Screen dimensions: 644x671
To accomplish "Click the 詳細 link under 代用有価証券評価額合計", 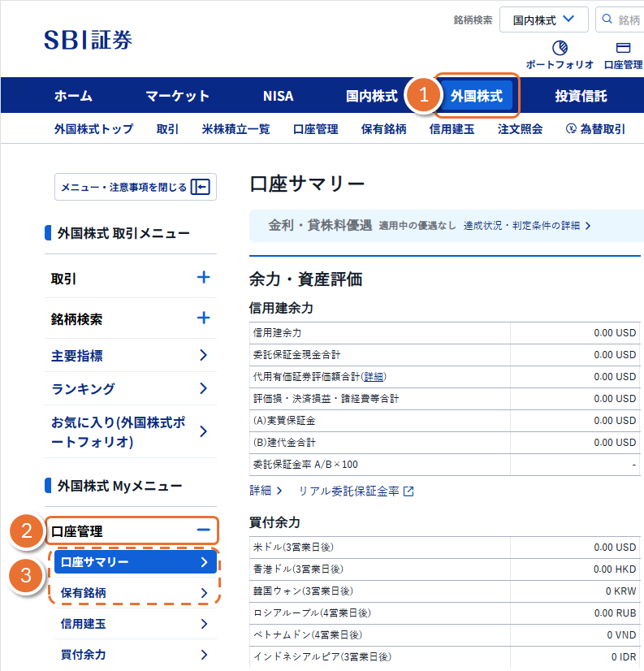I will 374,377.
